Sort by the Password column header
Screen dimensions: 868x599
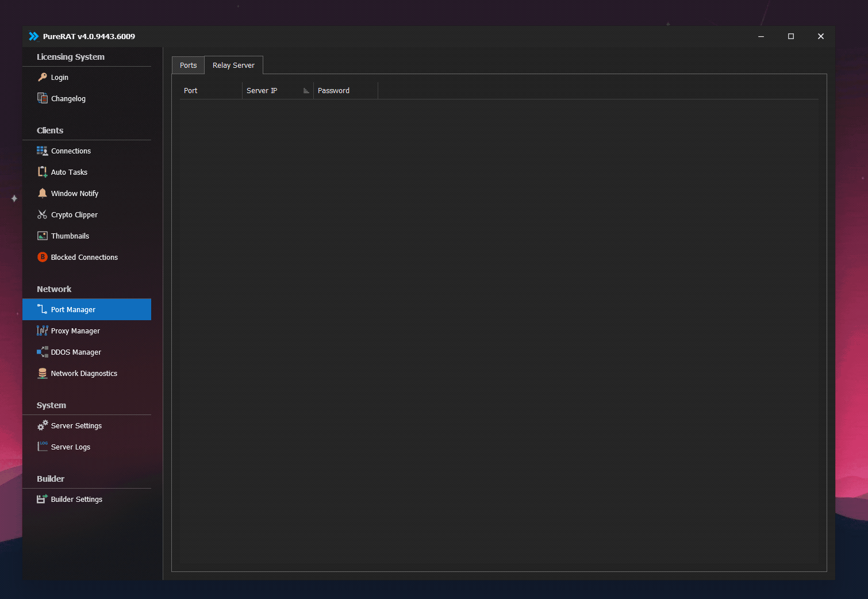click(345, 90)
